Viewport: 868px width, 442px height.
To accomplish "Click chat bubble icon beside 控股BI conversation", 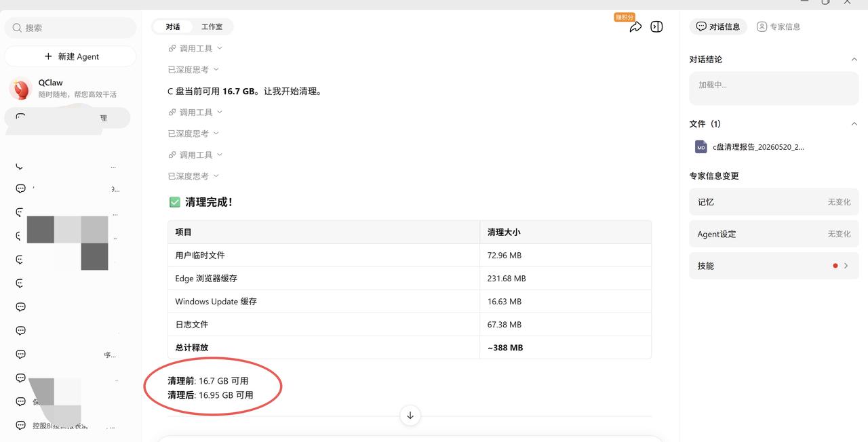I will click(x=20, y=426).
